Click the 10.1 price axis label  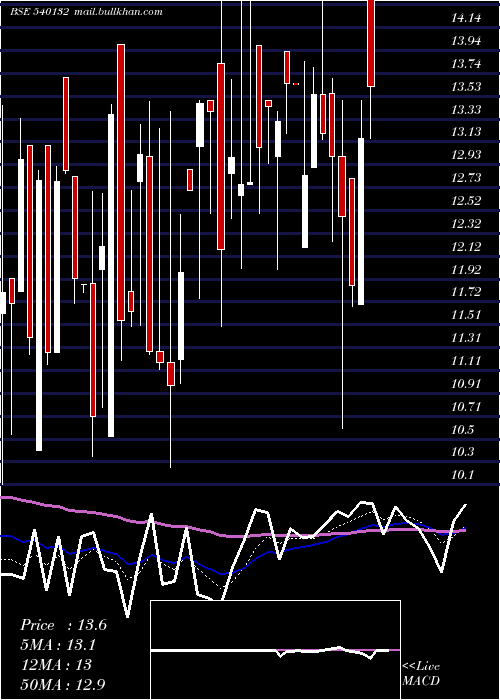point(462,475)
